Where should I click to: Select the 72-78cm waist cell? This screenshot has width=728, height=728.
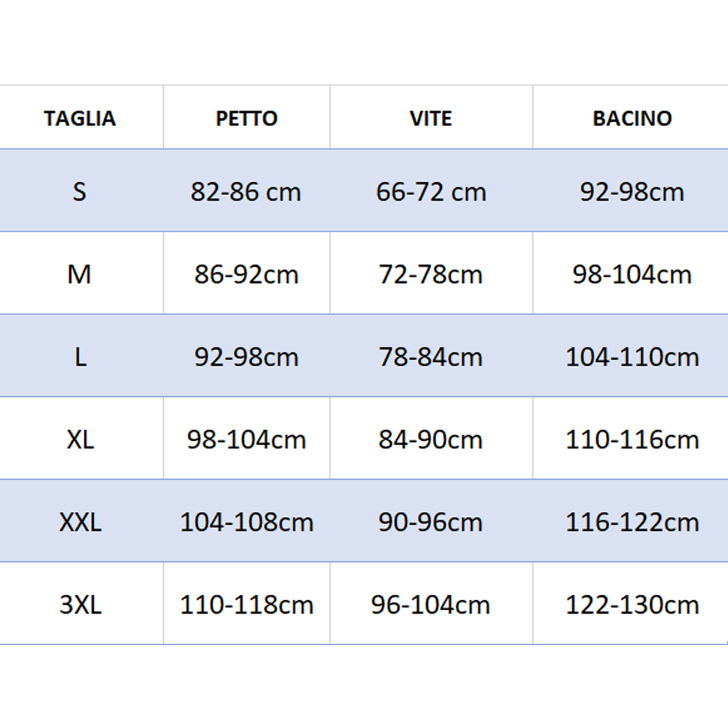(x=431, y=274)
